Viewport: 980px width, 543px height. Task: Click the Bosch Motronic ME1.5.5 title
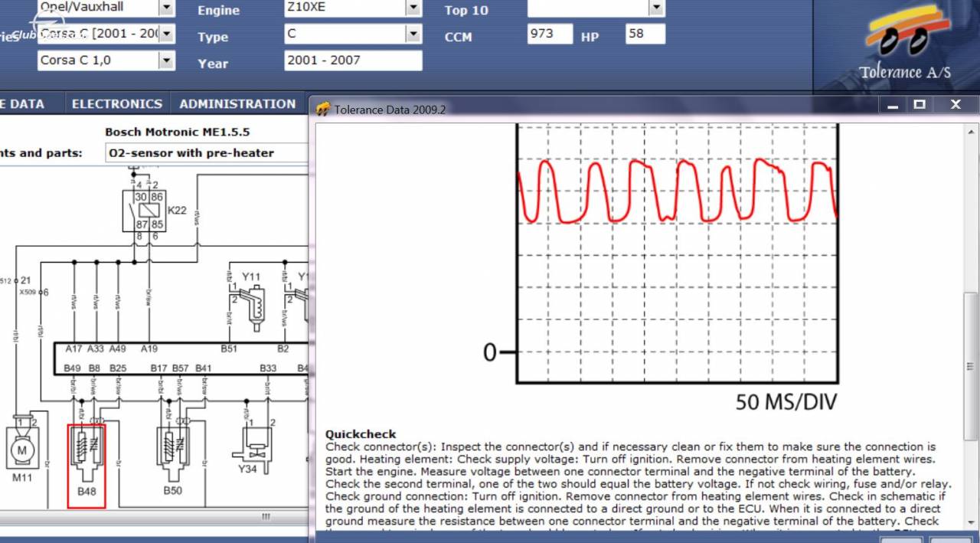pyautogui.click(x=177, y=132)
